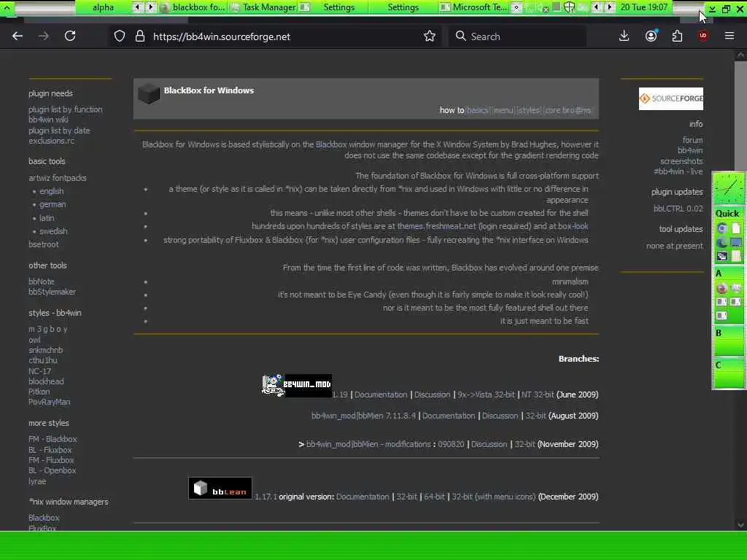Open the screenshots link
Screen dimensions: 747x560
(681, 161)
